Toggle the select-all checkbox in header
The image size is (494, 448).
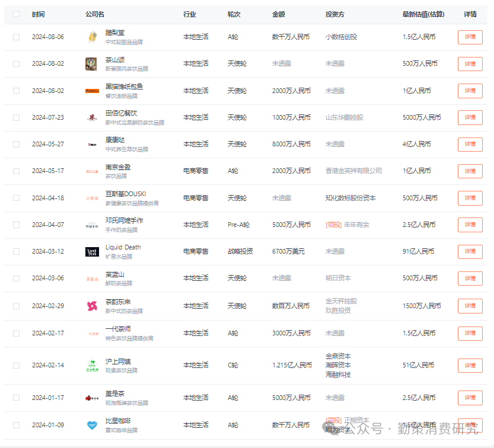click(17, 14)
